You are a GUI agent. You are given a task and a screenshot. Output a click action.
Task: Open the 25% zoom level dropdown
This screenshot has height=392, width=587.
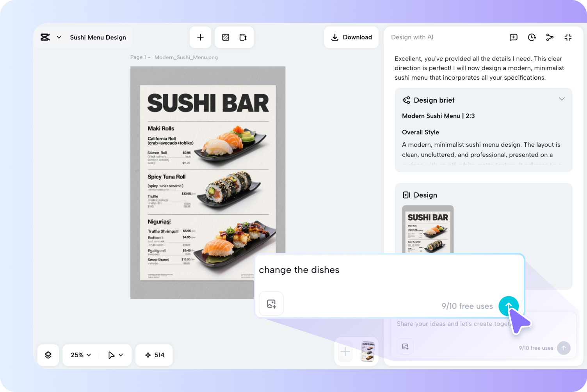(80, 355)
